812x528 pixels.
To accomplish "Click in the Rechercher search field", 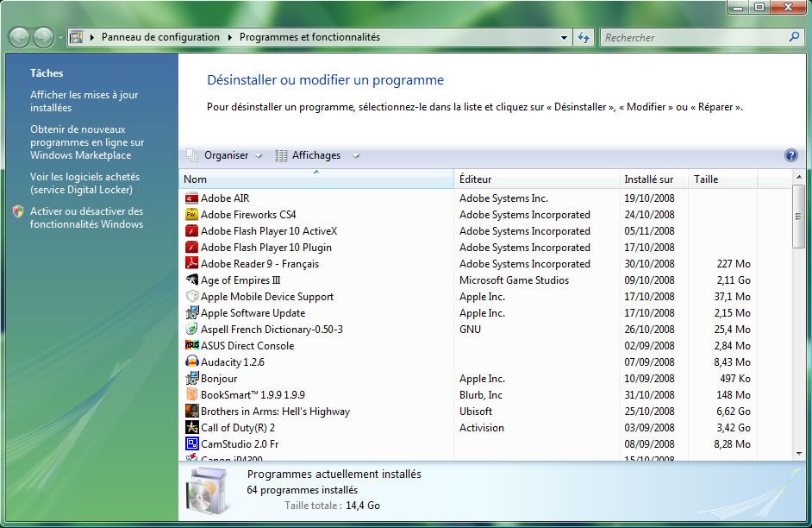I will [x=694, y=37].
